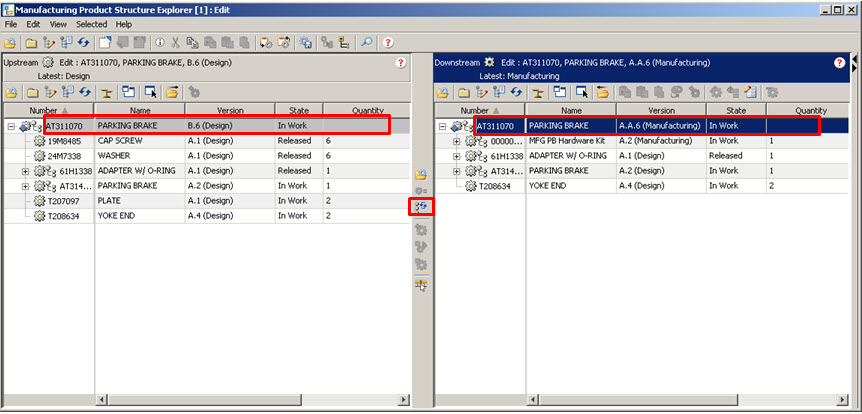Open the File menu

click(x=11, y=24)
